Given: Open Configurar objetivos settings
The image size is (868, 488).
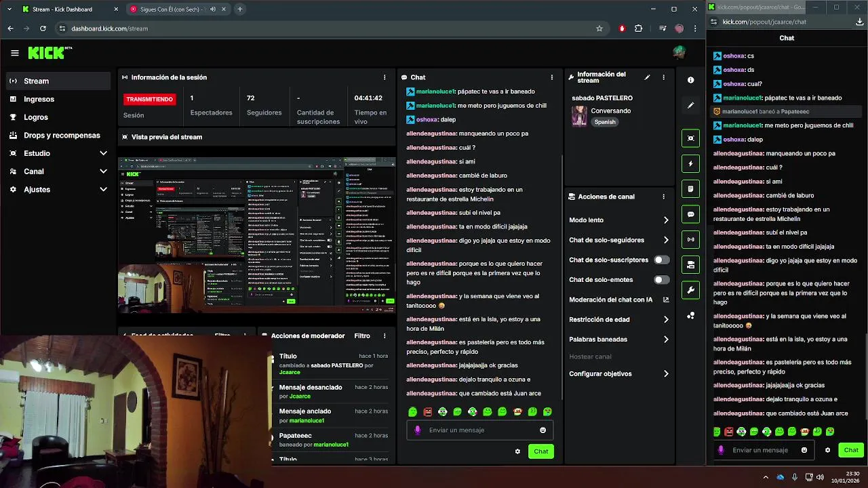Looking at the screenshot, I should point(619,373).
